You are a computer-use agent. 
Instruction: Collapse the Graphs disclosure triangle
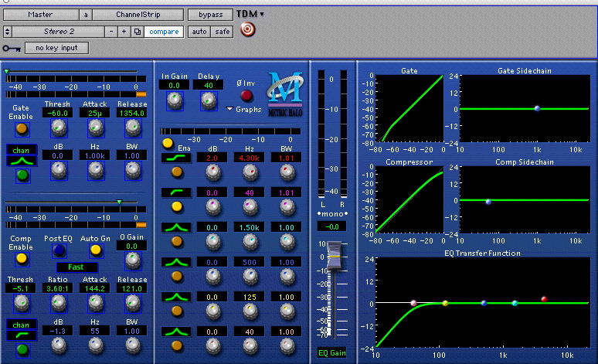[x=229, y=109]
